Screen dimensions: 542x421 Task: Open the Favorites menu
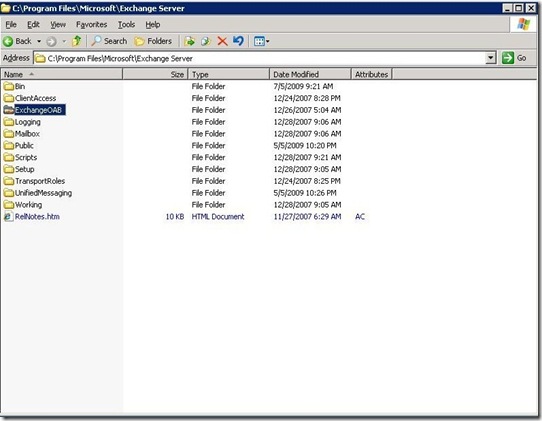click(x=92, y=25)
